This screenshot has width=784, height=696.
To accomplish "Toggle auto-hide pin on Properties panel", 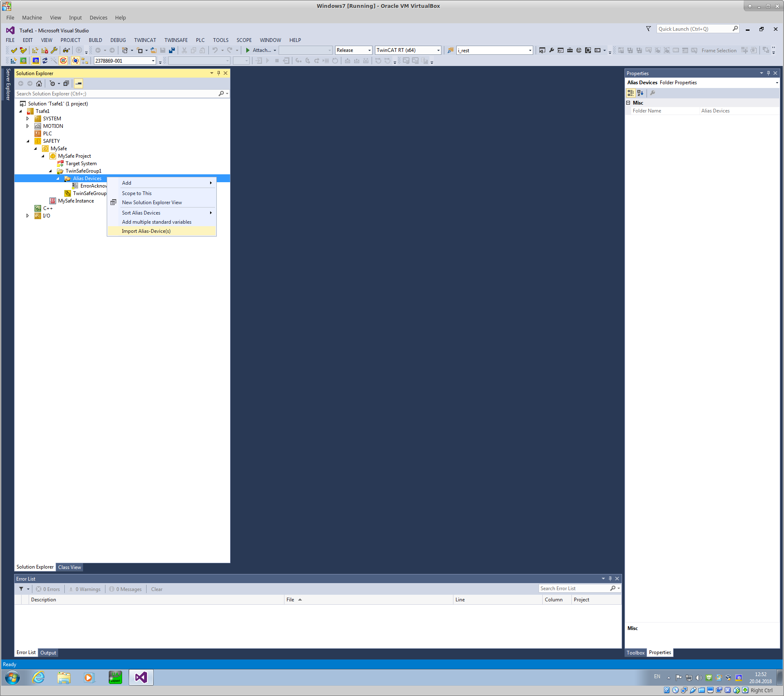I will (x=768, y=73).
